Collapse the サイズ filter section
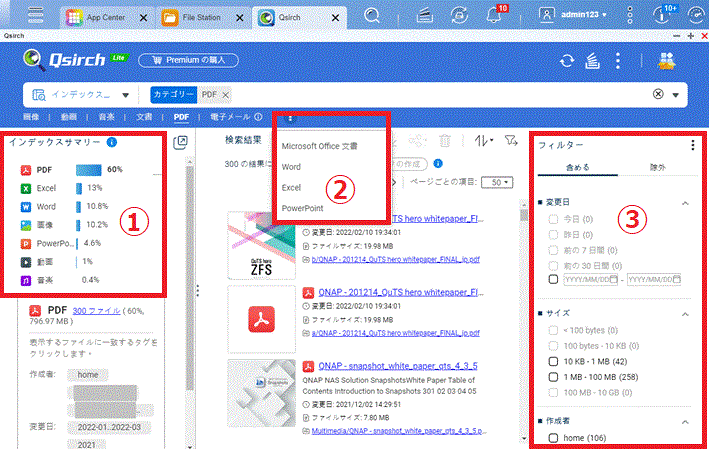709x449 pixels. point(685,314)
